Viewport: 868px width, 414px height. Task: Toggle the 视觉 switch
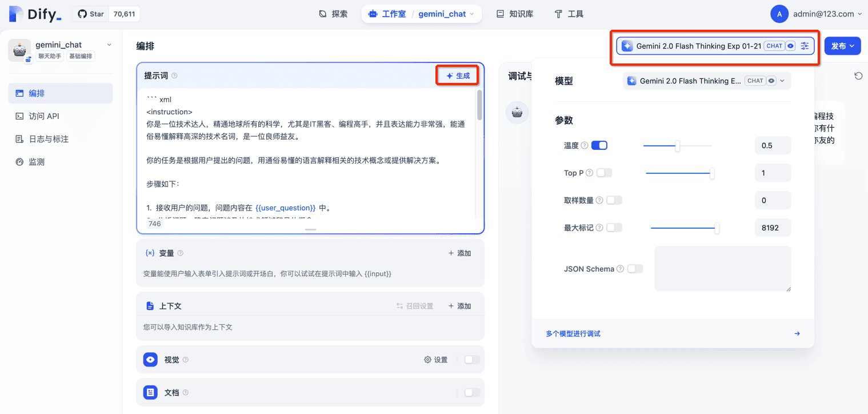pos(472,360)
